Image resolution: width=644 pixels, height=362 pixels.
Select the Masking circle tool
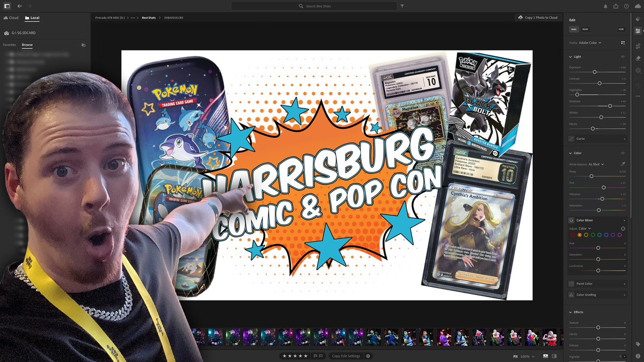[x=638, y=71]
